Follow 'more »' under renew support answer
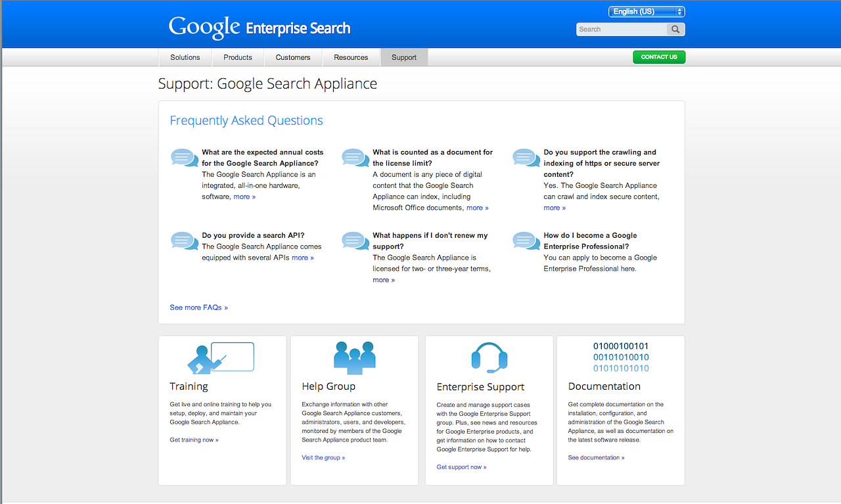The width and height of the screenshot is (841, 504). click(x=384, y=280)
